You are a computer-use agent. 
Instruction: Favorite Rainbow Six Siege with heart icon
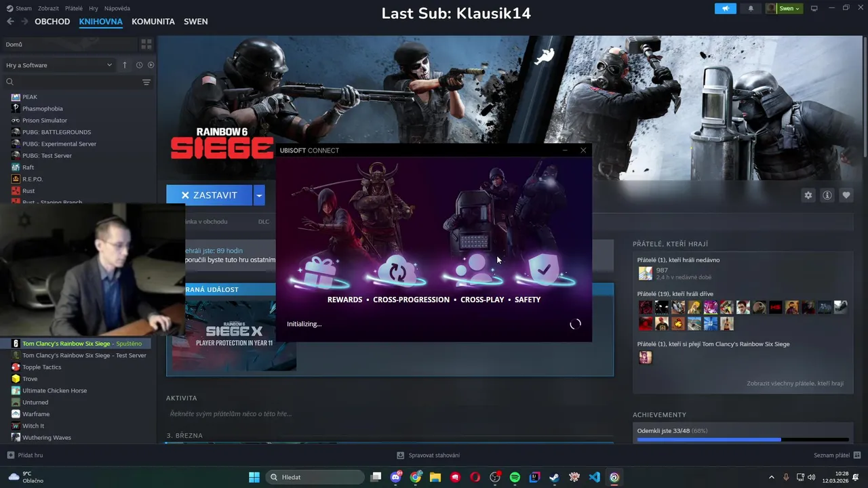click(846, 195)
